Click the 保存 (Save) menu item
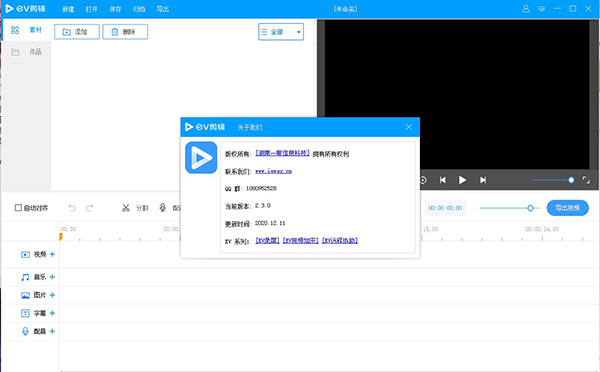The image size is (600, 372). click(x=115, y=9)
